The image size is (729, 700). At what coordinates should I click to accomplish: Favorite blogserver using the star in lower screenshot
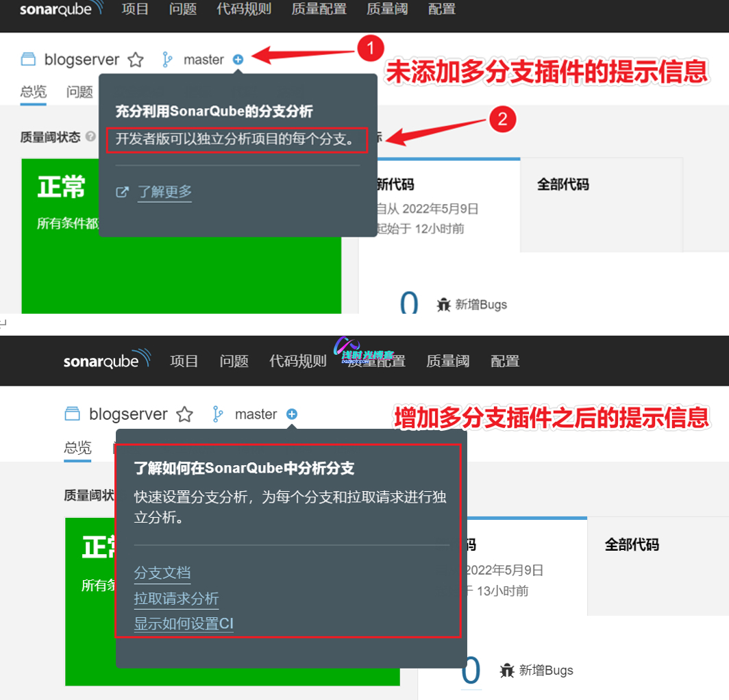tap(184, 414)
